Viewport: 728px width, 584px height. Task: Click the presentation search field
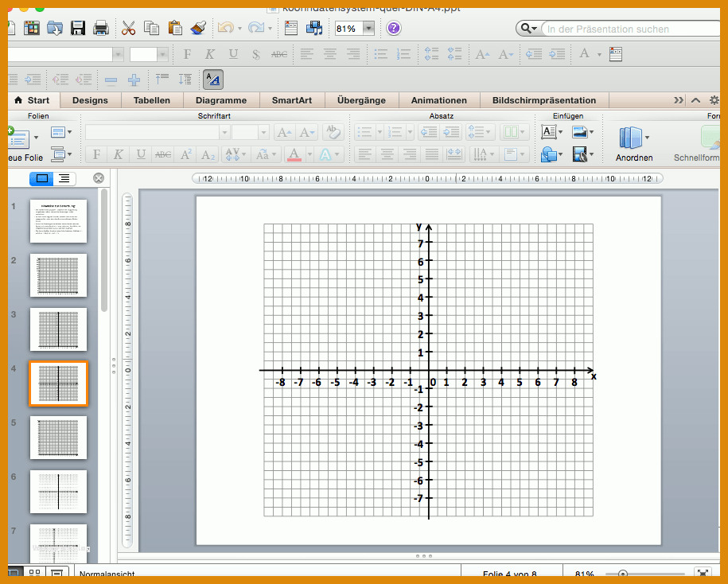click(629, 29)
